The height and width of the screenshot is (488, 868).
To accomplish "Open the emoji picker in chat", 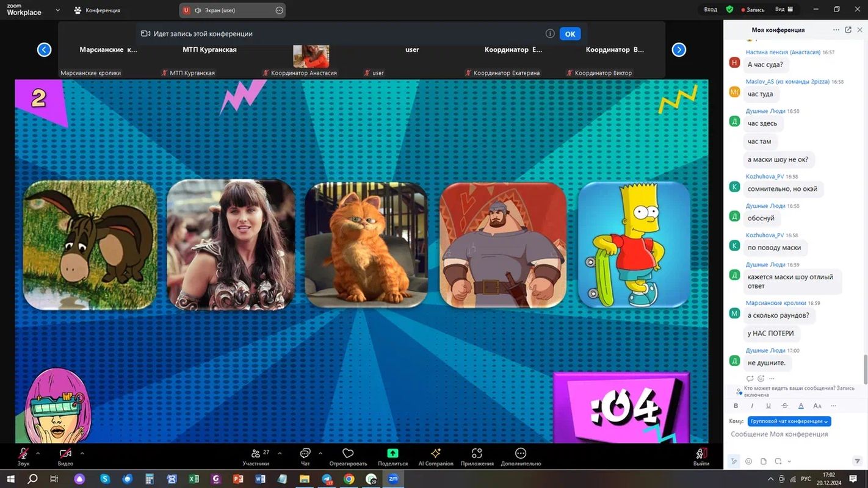I will (748, 461).
